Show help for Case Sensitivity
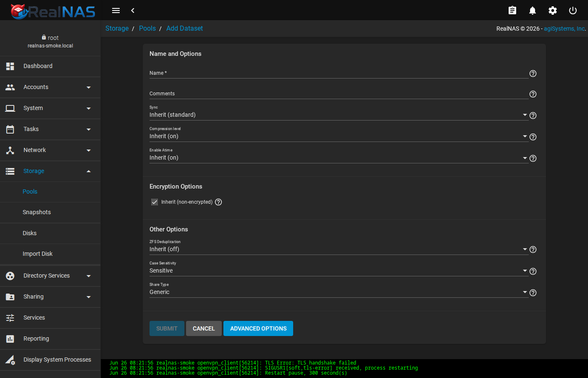This screenshot has width=588, height=378. (533, 271)
